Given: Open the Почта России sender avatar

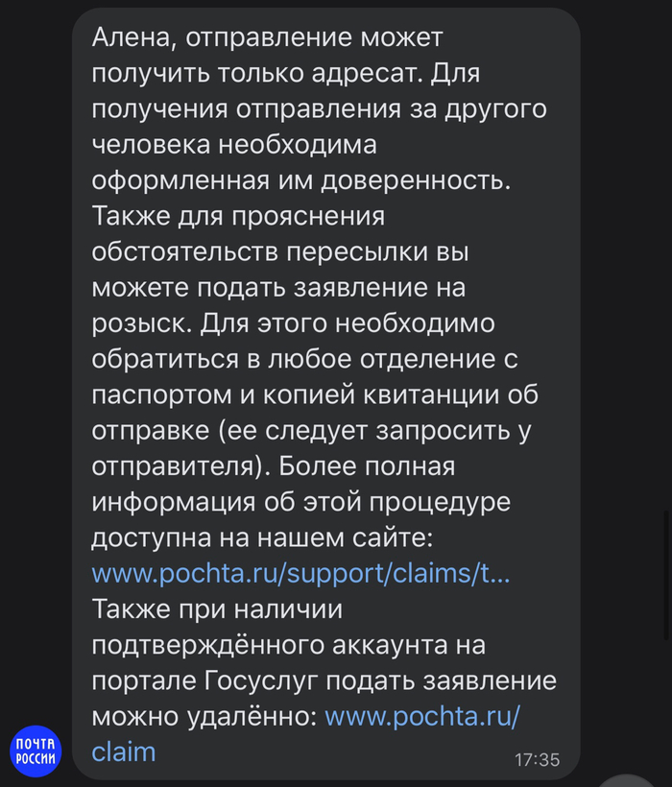Looking at the screenshot, I should [x=36, y=751].
